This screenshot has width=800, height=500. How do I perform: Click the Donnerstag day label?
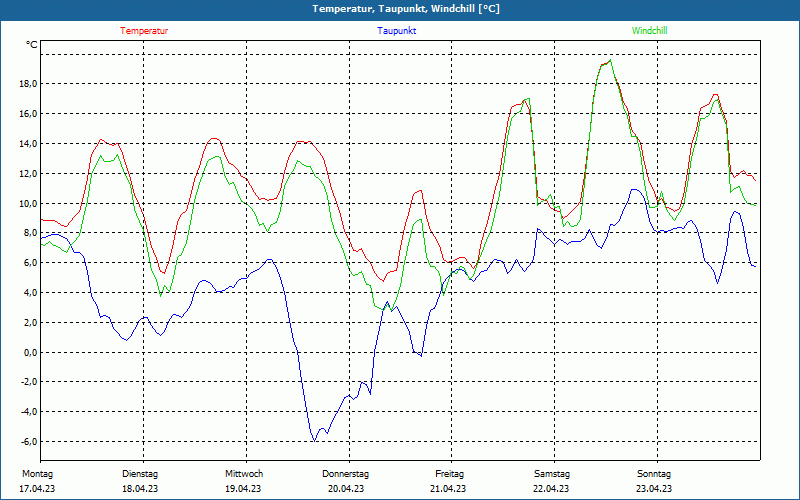point(345,474)
